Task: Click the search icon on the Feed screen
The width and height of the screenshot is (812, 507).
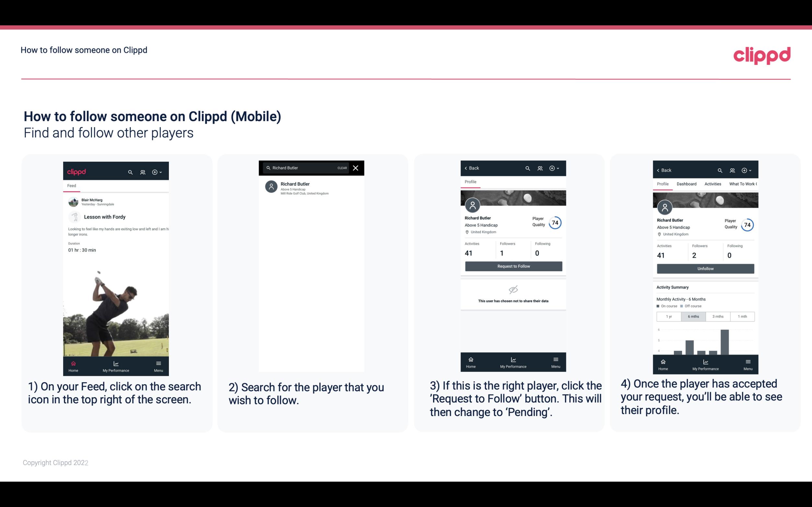Action: coord(130,172)
